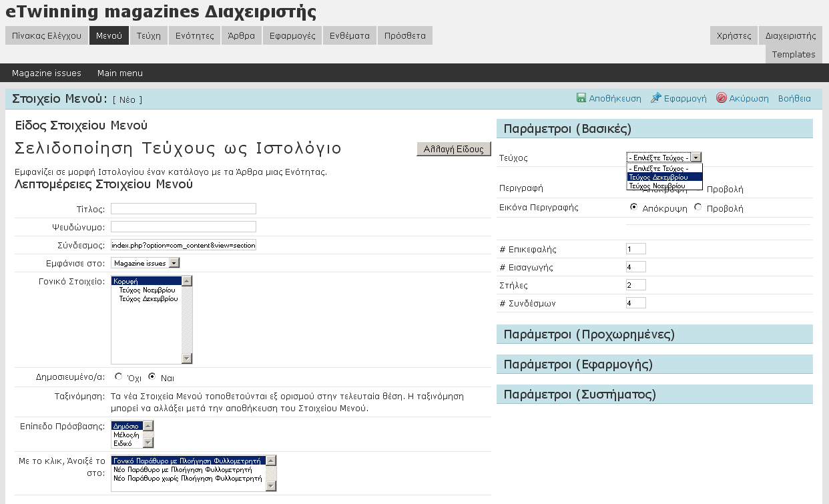Image resolution: width=829 pixels, height=504 pixels.
Task: Expand the Παράμετροι (Εφαρμογής) panel
Action: coord(655,364)
